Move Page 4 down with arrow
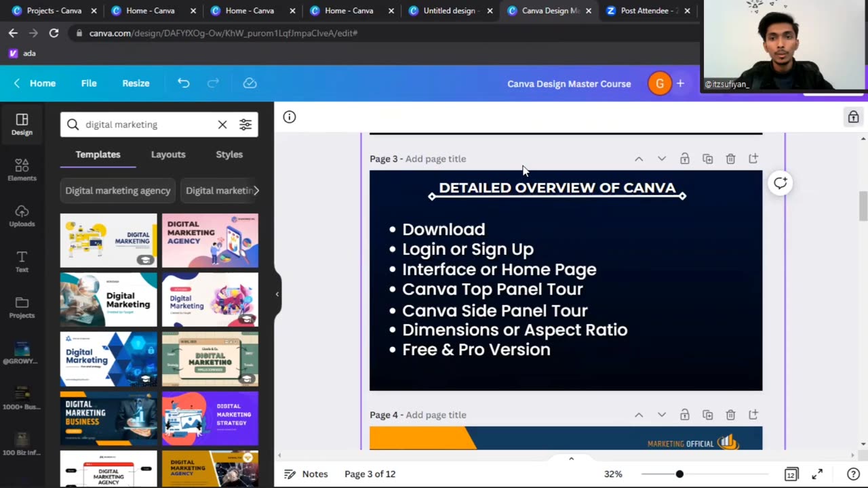 (x=662, y=415)
